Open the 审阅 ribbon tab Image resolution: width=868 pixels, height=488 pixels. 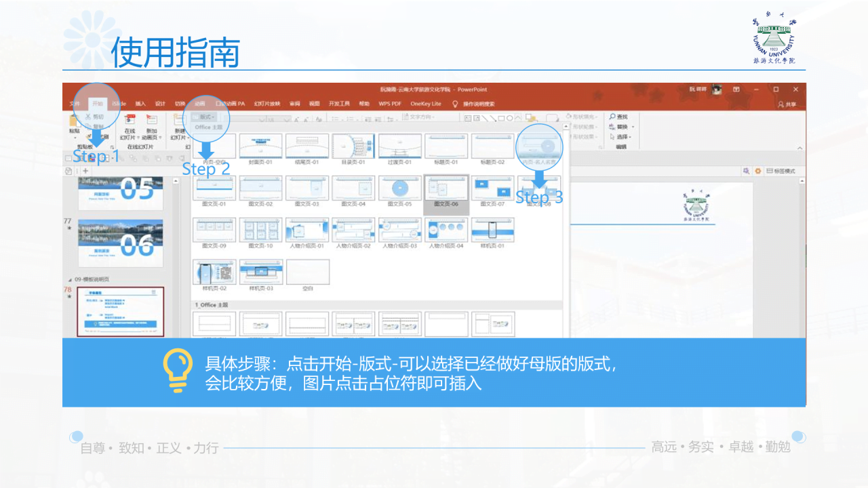[294, 104]
